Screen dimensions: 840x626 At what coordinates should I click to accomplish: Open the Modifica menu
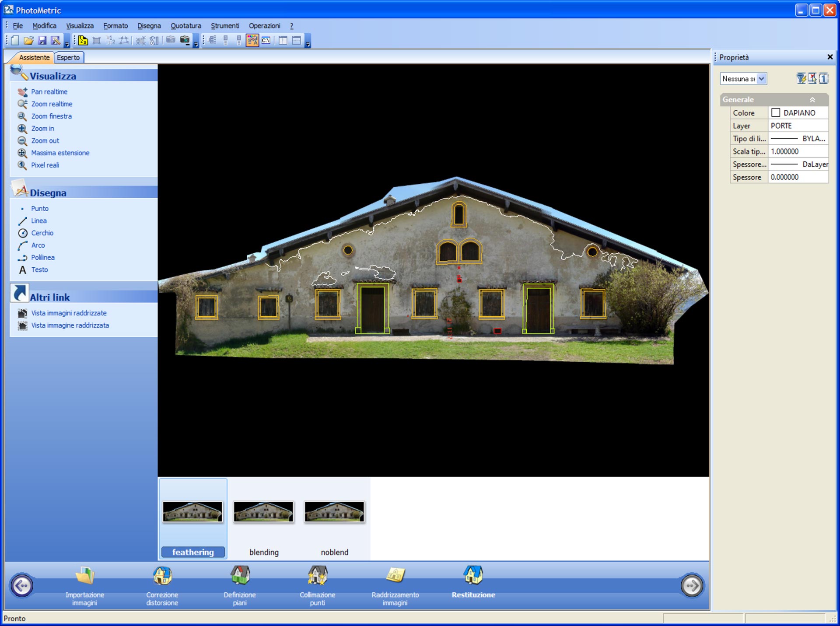pyautogui.click(x=44, y=26)
